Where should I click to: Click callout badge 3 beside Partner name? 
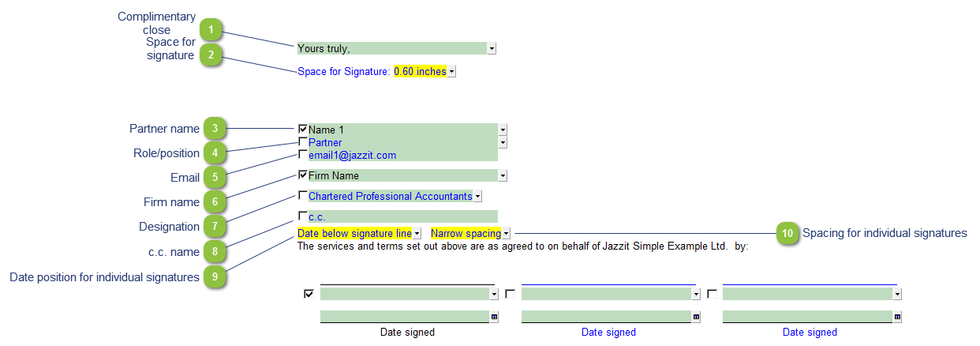pos(214,129)
